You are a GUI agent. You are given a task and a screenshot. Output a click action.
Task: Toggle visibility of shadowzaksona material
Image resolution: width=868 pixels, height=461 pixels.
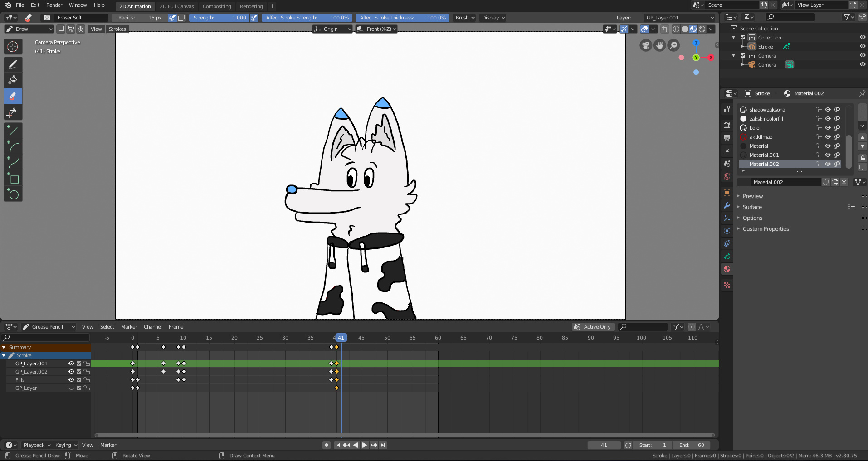[x=828, y=110]
